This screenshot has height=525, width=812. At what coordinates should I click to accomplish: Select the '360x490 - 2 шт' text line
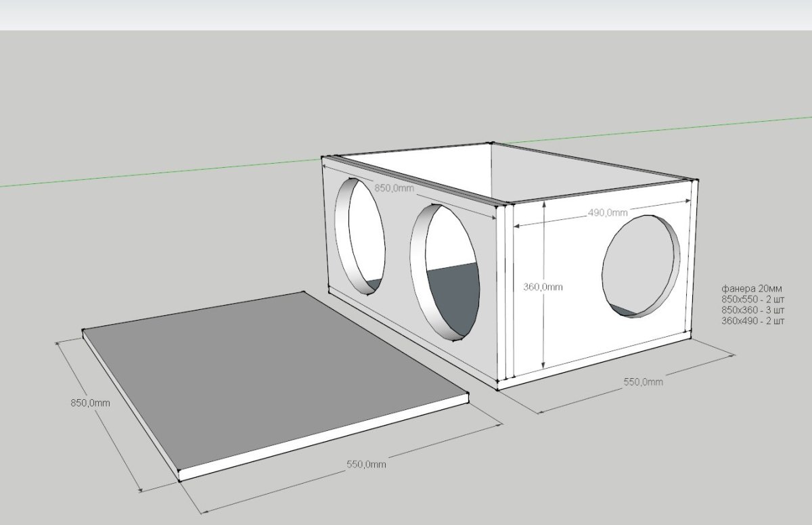coord(752,321)
